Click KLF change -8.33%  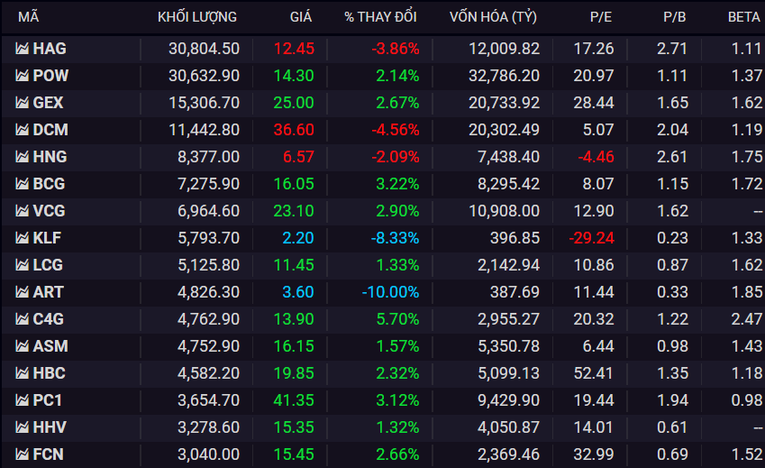point(395,238)
